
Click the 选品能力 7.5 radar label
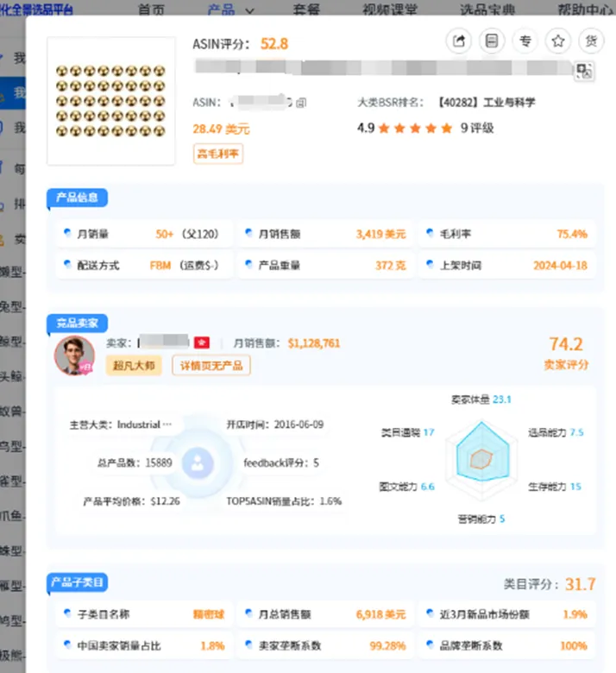(556, 432)
